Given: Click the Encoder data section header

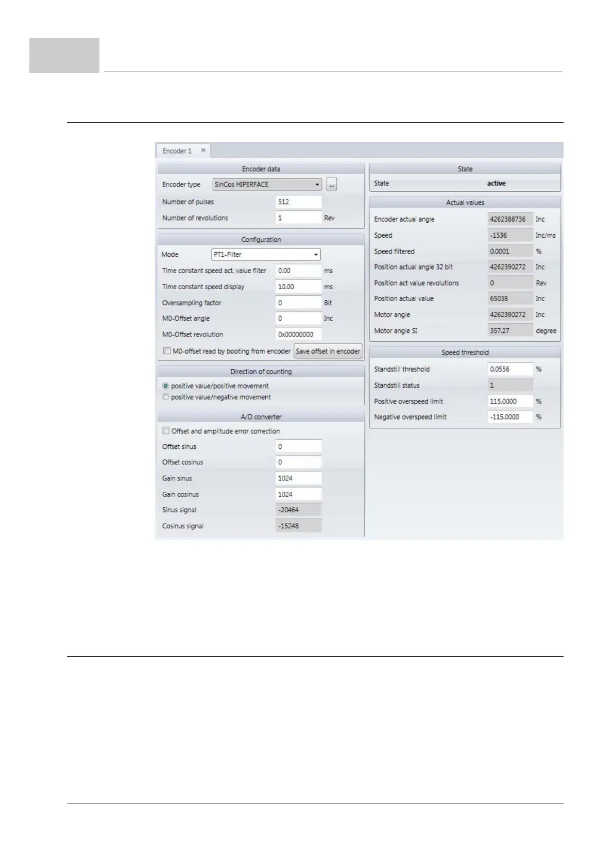Looking at the screenshot, I should pos(261,169).
